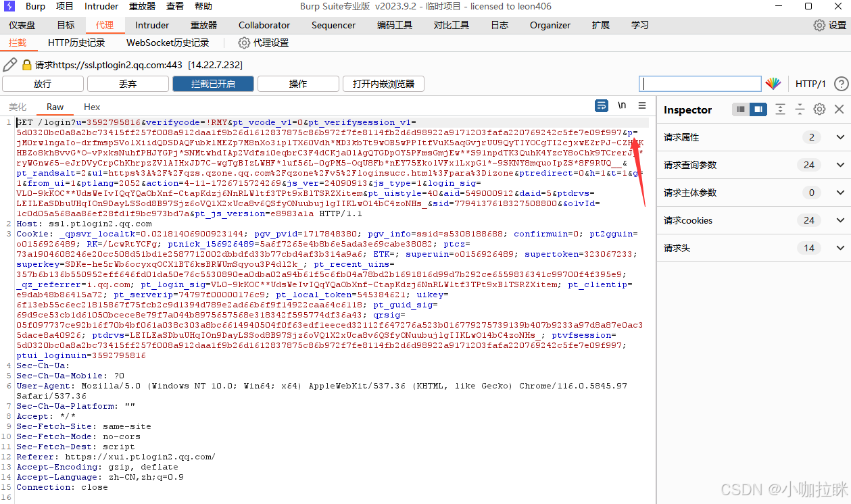Open the Organizer tab
This screenshot has width=851, height=504.
(x=550, y=25)
